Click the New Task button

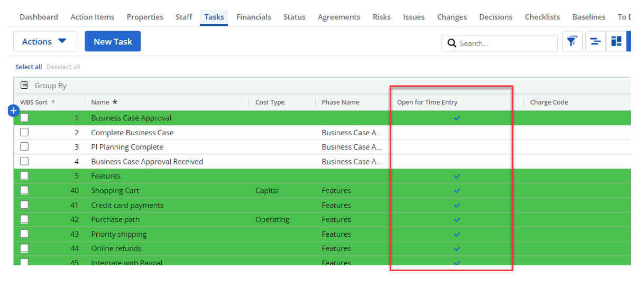[x=113, y=41]
